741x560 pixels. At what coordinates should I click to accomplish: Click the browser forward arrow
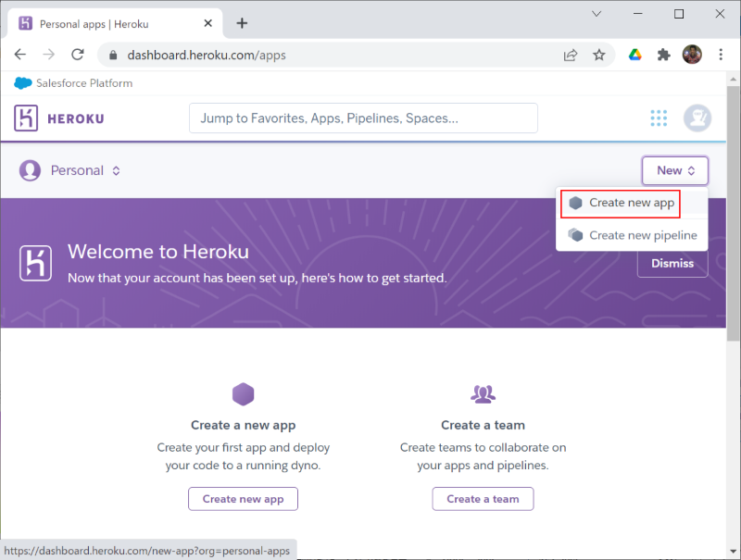tap(49, 55)
